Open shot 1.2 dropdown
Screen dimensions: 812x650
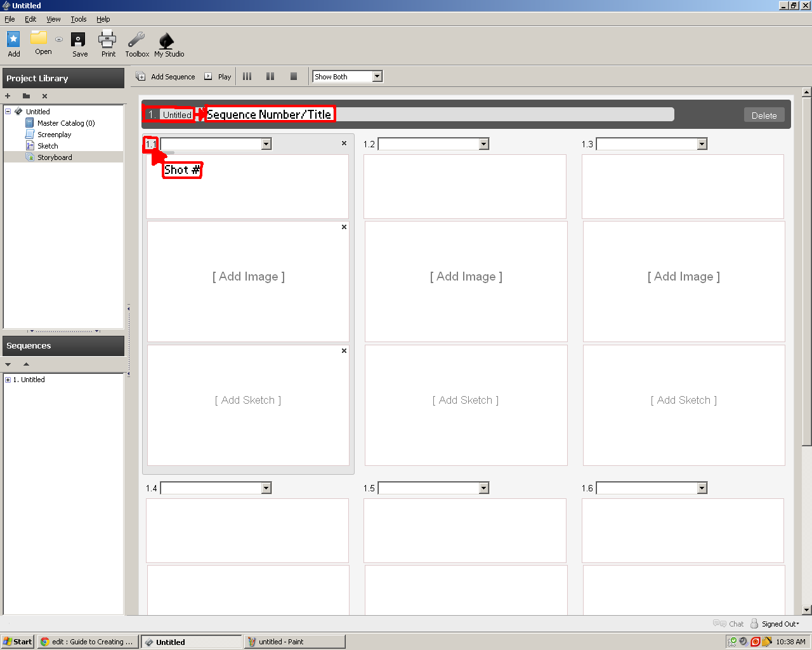point(484,144)
